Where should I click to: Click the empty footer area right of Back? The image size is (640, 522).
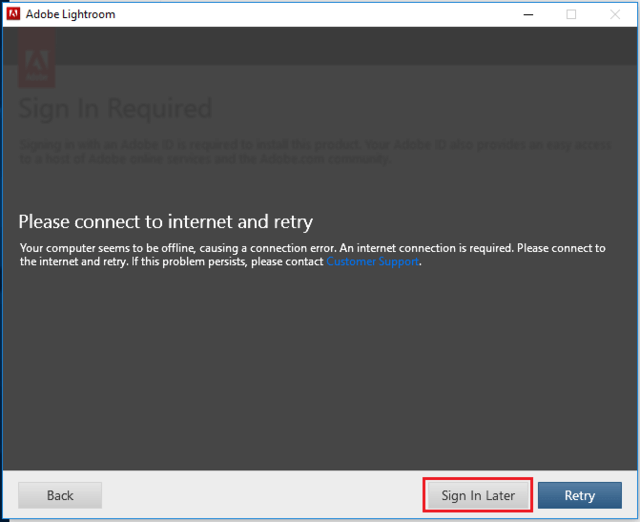[260, 495]
